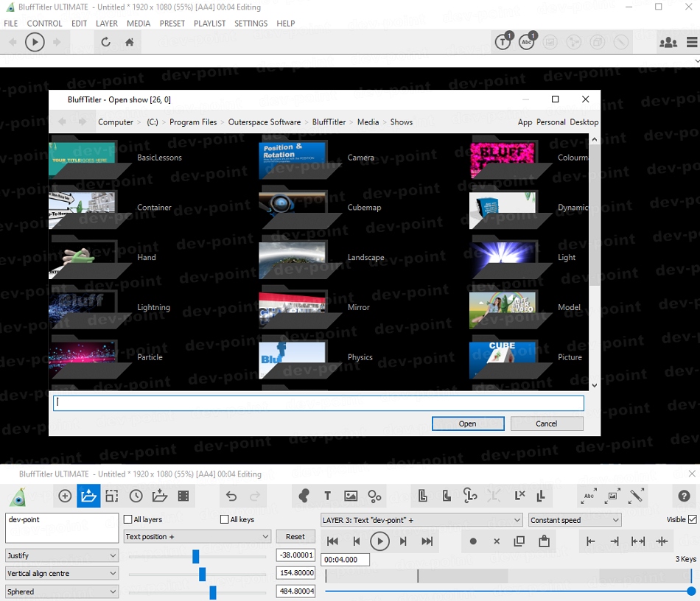Viewport: 700px width, 601px height.
Task: Click the picture fit arrows icon
Action: 612,496
